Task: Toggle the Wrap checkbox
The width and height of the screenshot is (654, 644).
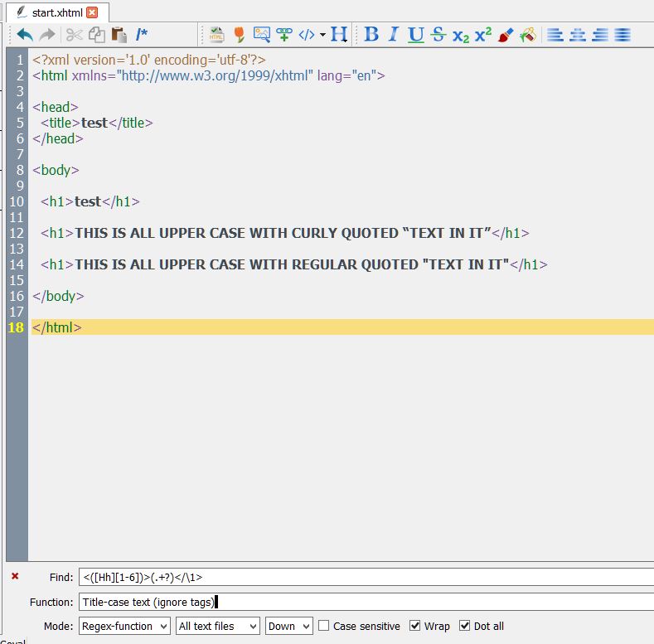Action: [414, 626]
